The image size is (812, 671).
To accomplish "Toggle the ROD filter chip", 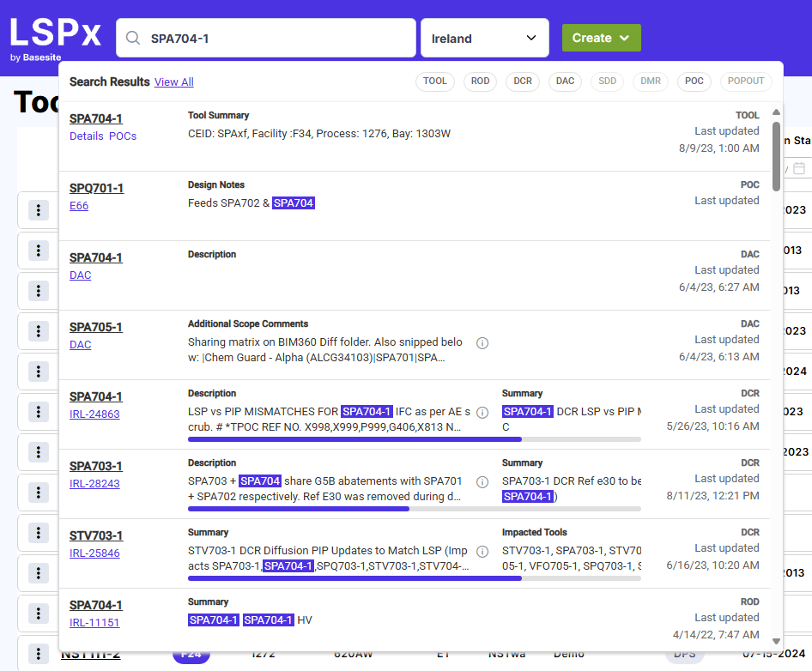I will 480,82.
